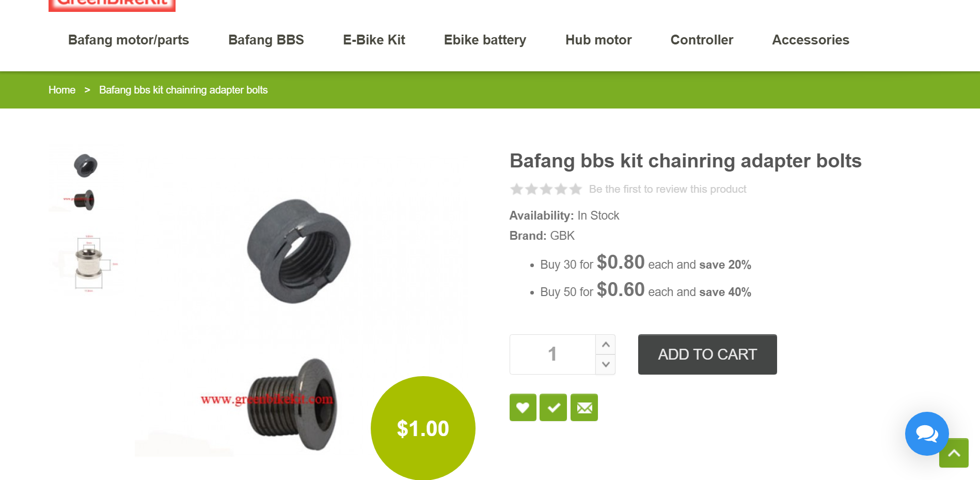Screen dimensions: 980x480
Task: Click the star rating row
Action: point(546,189)
